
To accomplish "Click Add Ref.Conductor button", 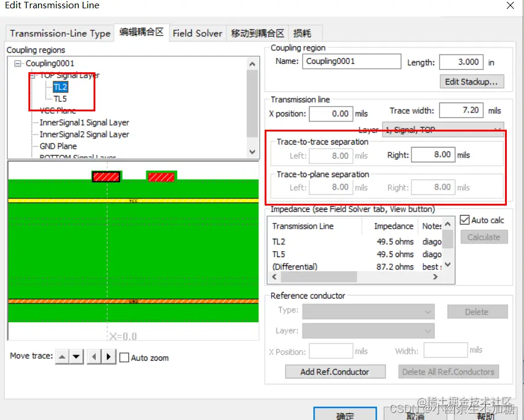I will coord(335,372).
